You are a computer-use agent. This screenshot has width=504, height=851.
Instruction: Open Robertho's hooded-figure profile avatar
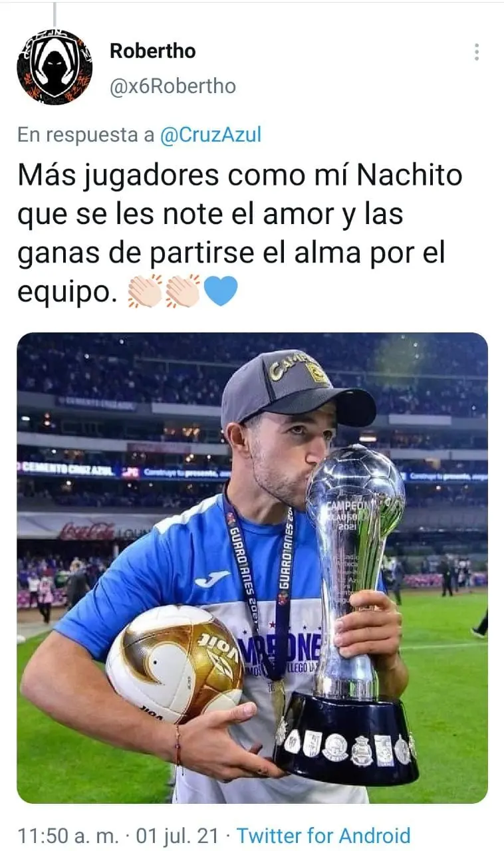point(55,67)
